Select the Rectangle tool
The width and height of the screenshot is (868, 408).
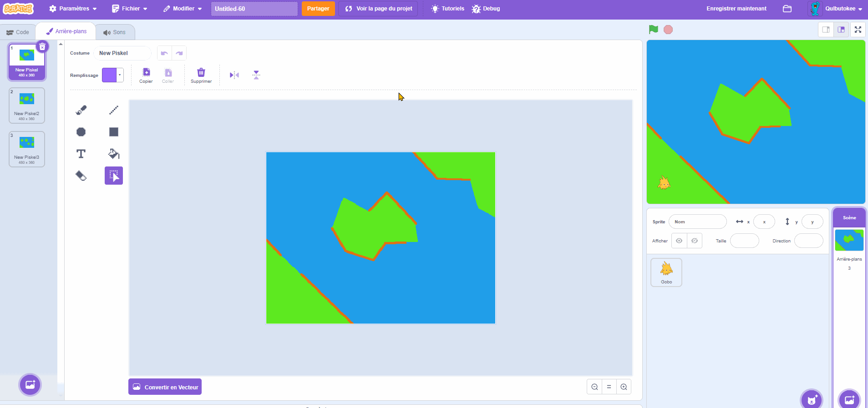(114, 132)
